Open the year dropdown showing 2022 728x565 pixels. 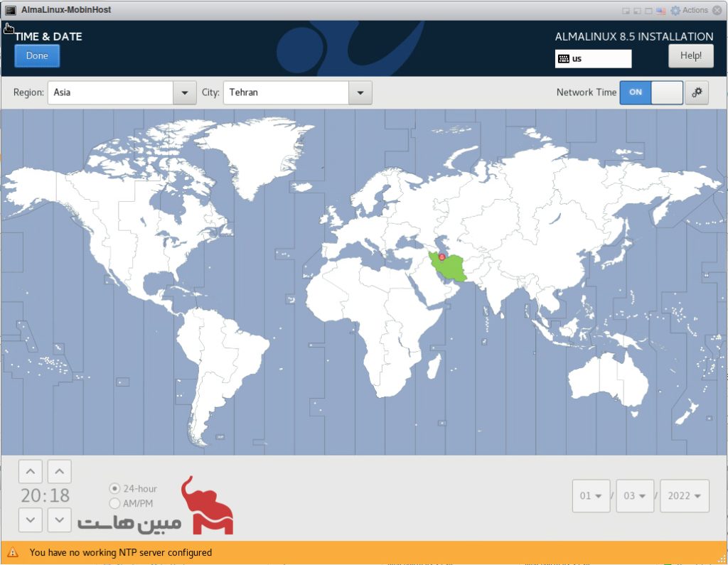pyautogui.click(x=685, y=496)
